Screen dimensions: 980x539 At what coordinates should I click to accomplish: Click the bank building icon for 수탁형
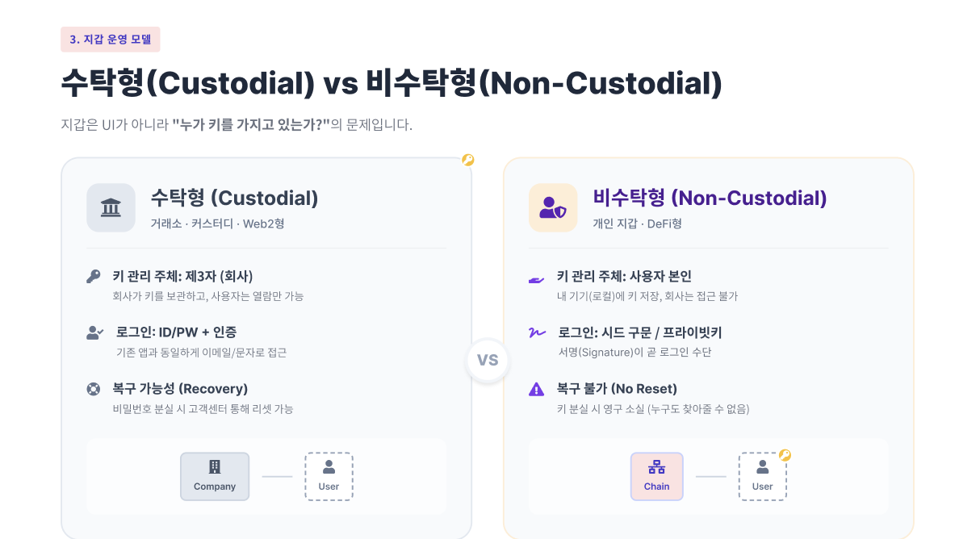[x=111, y=208]
